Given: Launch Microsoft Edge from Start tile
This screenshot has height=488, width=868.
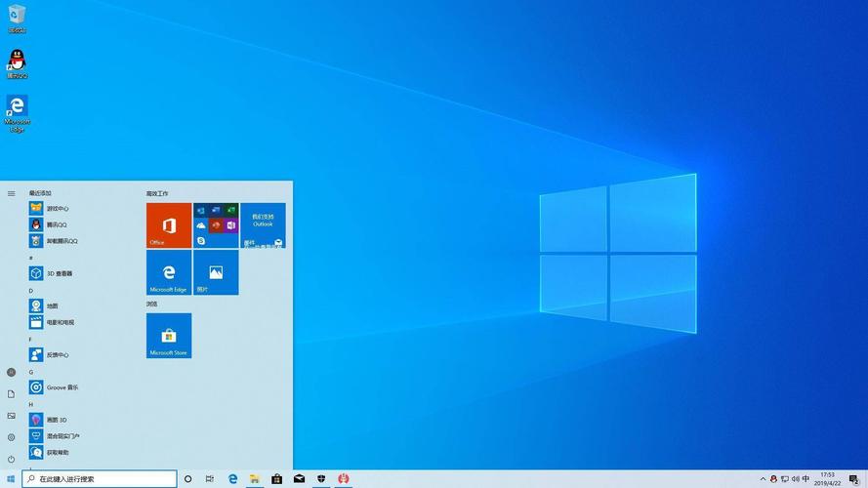Looking at the screenshot, I should coord(169,272).
